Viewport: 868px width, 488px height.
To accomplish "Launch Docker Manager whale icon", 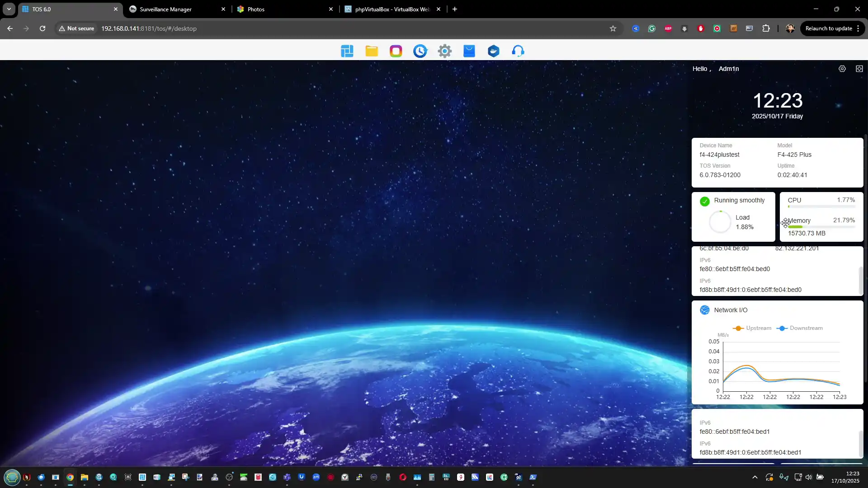I will (x=494, y=51).
